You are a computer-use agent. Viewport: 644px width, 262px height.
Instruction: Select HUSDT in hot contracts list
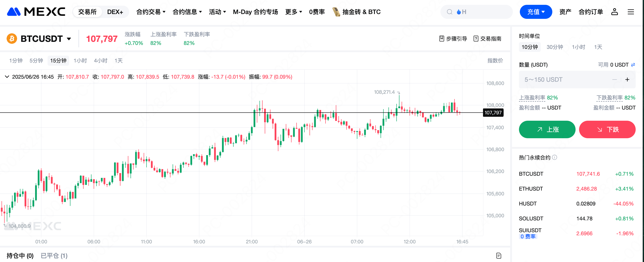[577, 204]
